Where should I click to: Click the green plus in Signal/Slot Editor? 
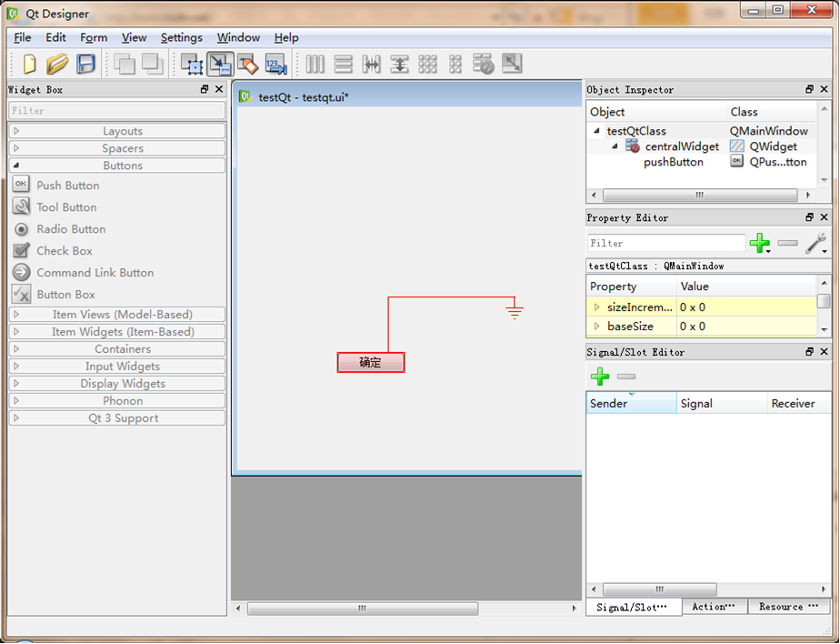click(x=599, y=377)
